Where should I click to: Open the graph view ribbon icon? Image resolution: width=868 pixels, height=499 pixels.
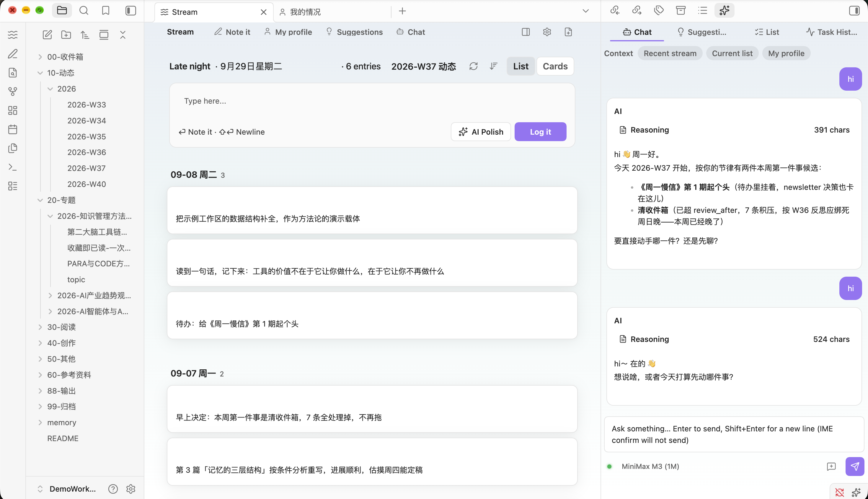pyautogui.click(x=13, y=92)
